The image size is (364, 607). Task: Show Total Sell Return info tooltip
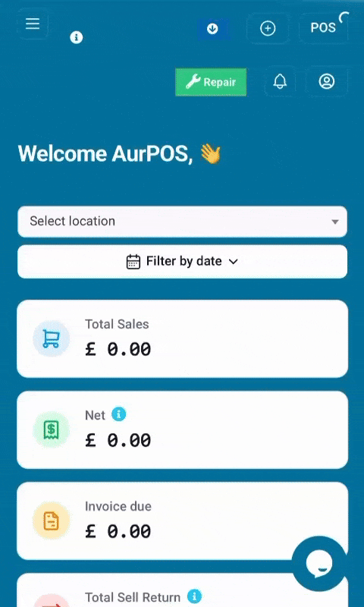coord(195,596)
